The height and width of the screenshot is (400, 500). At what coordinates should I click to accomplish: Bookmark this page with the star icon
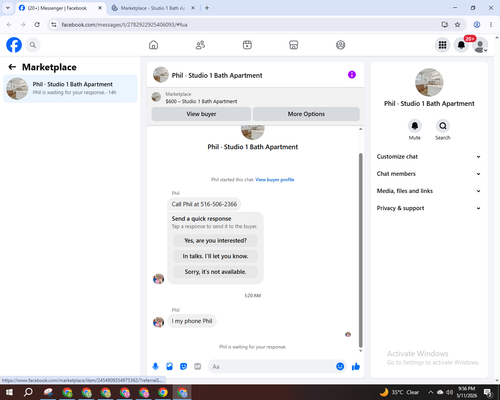tap(457, 25)
